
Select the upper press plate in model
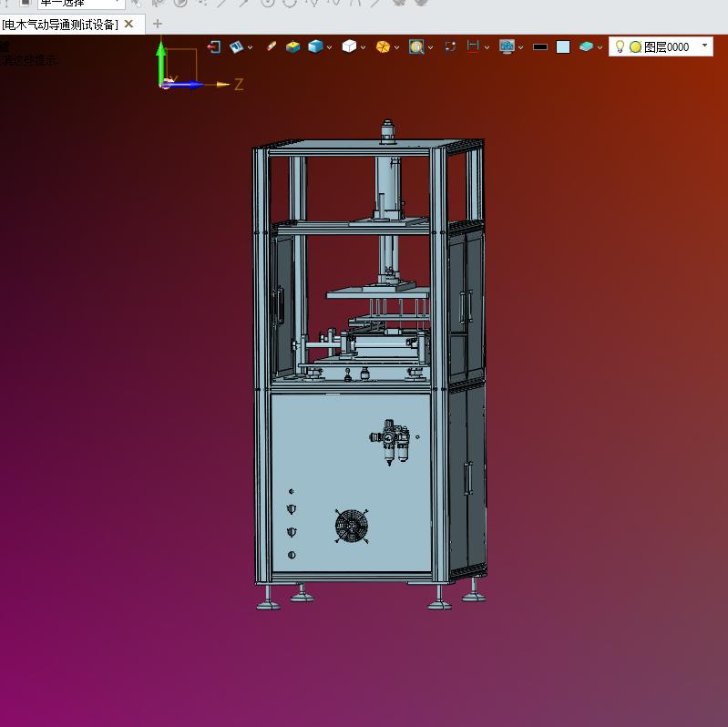(x=377, y=292)
